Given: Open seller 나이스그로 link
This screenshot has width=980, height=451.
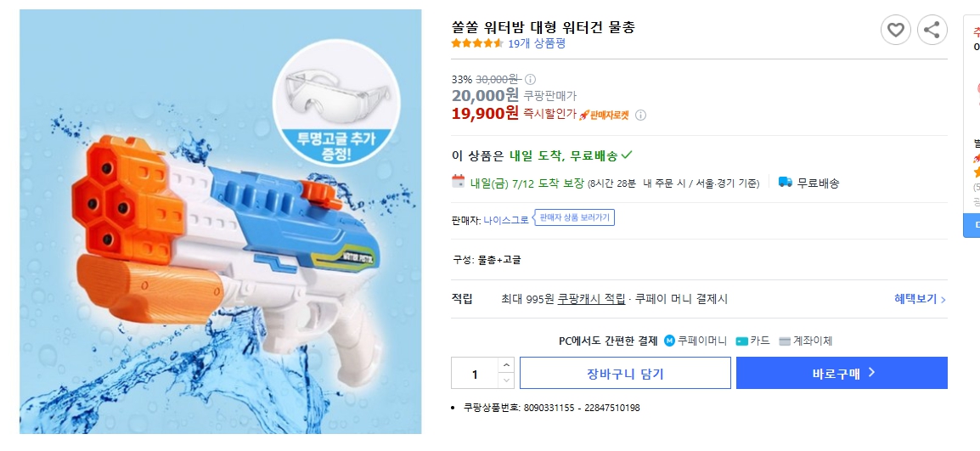Looking at the screenshot, I should tap(506, 220).
